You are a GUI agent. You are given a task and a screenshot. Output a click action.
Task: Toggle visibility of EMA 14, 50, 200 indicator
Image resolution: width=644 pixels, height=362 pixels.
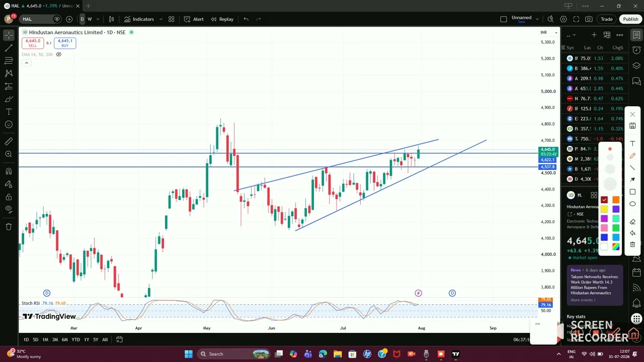coord(58,54)
